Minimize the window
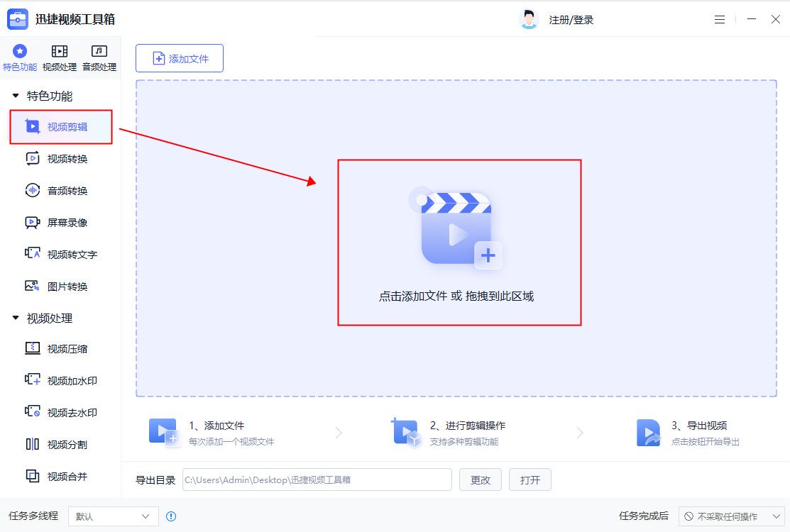Screen dimensions: 790x532 click(x=751, y=19)
